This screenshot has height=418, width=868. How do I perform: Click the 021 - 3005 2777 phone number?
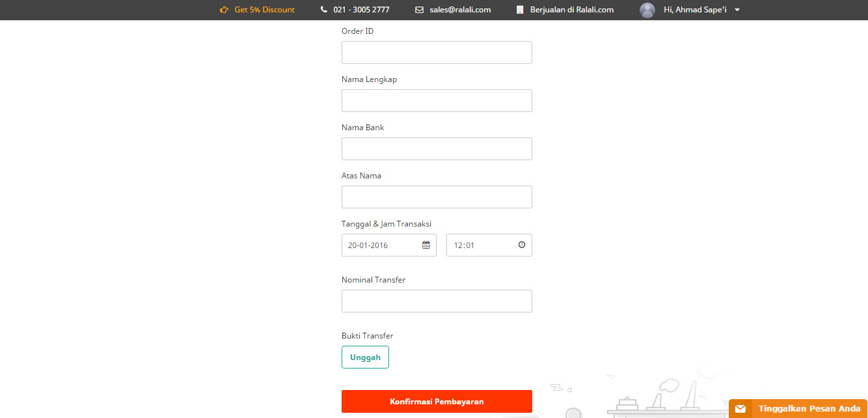361,10
